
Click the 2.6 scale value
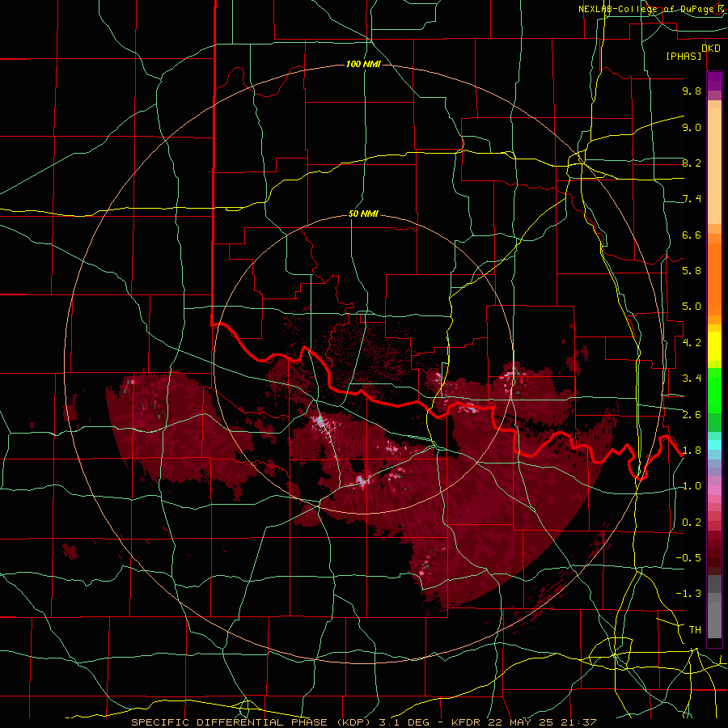click(692, 415)
